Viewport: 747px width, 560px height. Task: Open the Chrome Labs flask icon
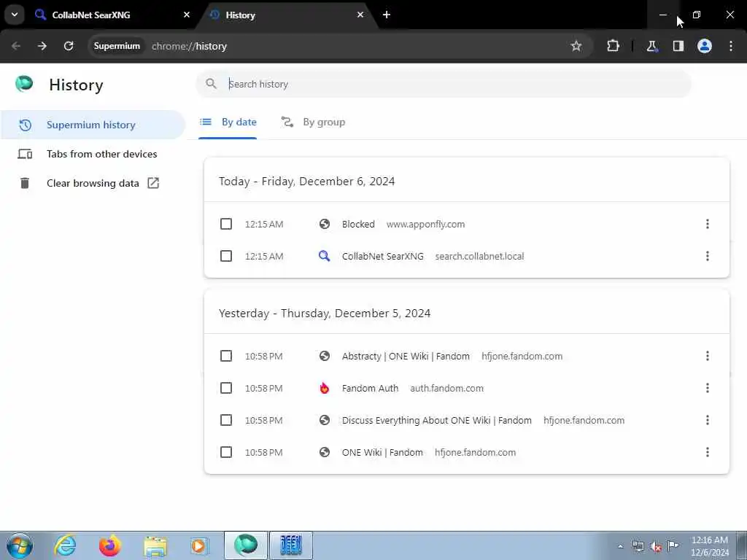click(651, 46)
